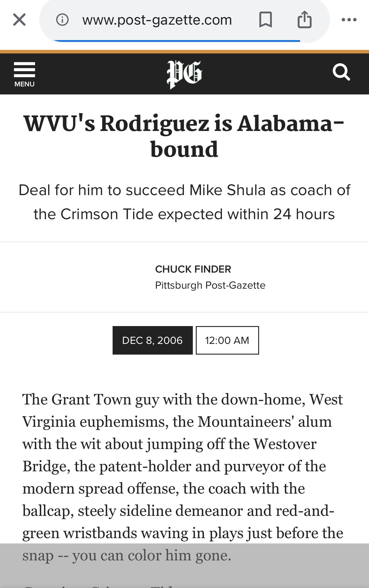
Task: Open Chuck Finder author link
Action: point(193,269)
